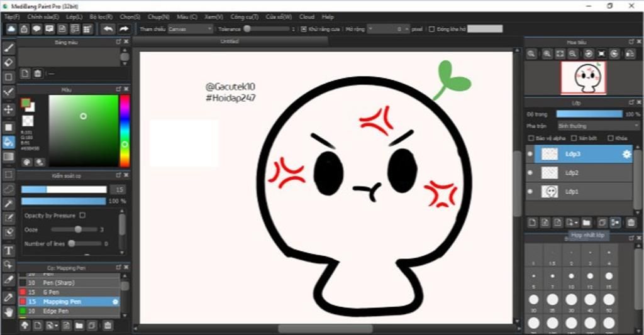Select Lớp1 layer row
644x335 pixels.
(579, 191)
